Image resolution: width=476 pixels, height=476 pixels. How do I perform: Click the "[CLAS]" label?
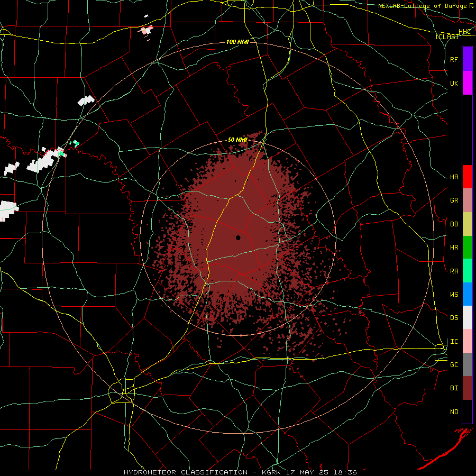(447, 36)
